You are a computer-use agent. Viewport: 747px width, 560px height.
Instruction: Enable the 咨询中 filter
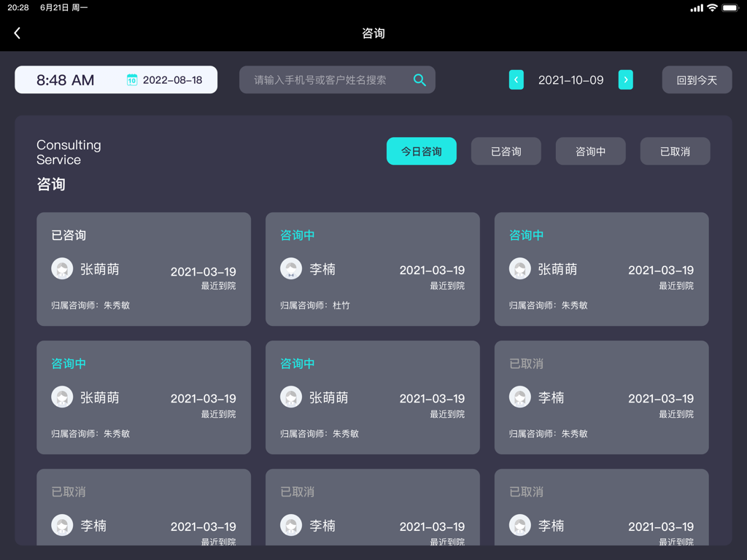(x=590, y=151)
